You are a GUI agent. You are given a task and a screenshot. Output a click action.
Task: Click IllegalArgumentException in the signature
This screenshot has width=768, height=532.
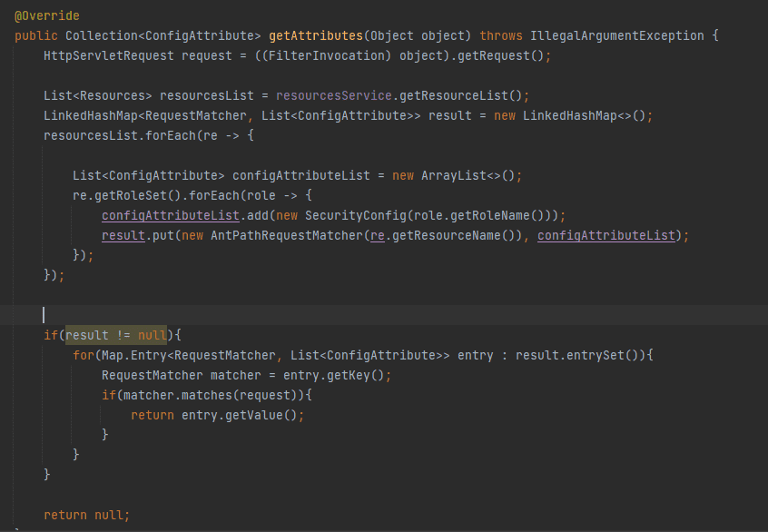pos(617,35)
